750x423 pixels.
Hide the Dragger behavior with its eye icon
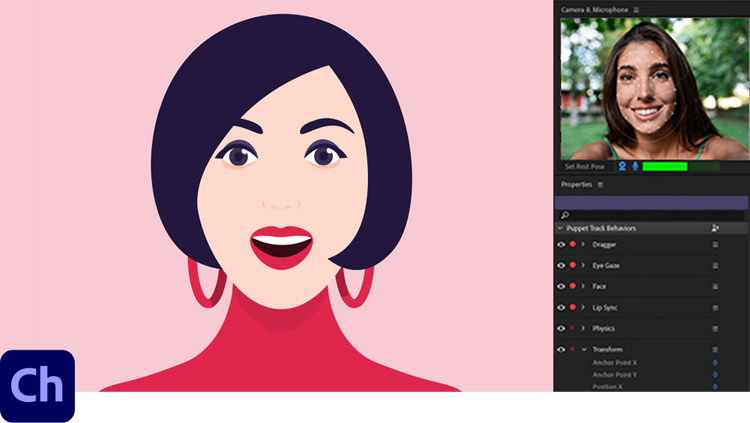coord(561,245)
